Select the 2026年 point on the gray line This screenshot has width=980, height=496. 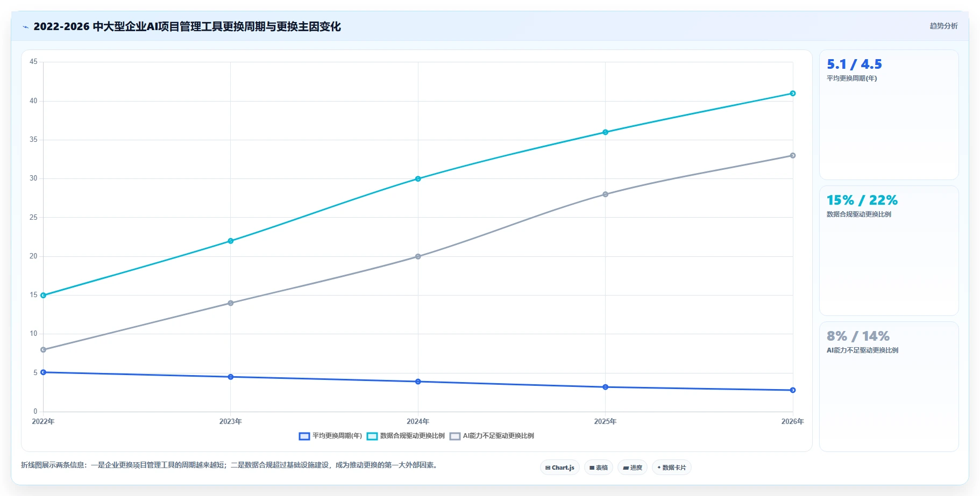point(793,156)
